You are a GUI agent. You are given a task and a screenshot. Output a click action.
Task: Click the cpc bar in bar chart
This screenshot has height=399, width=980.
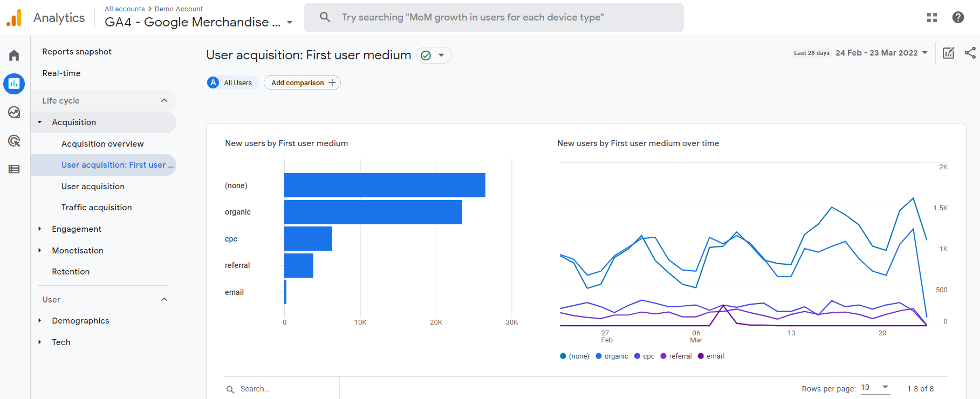click(x=308, y=238)
